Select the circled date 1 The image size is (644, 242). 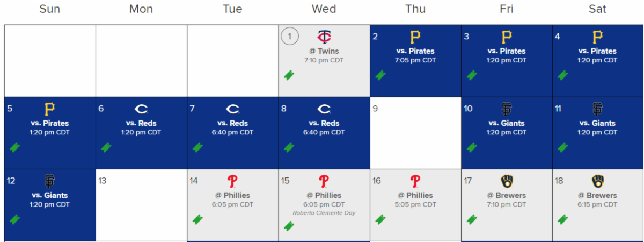click(x=290, y=37)
